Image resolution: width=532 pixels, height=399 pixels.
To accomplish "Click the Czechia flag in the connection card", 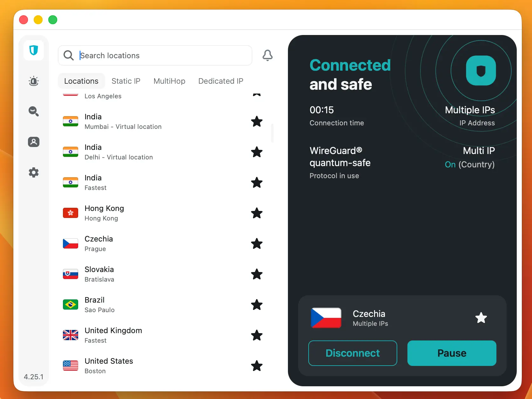I will (x=326, y=318).
